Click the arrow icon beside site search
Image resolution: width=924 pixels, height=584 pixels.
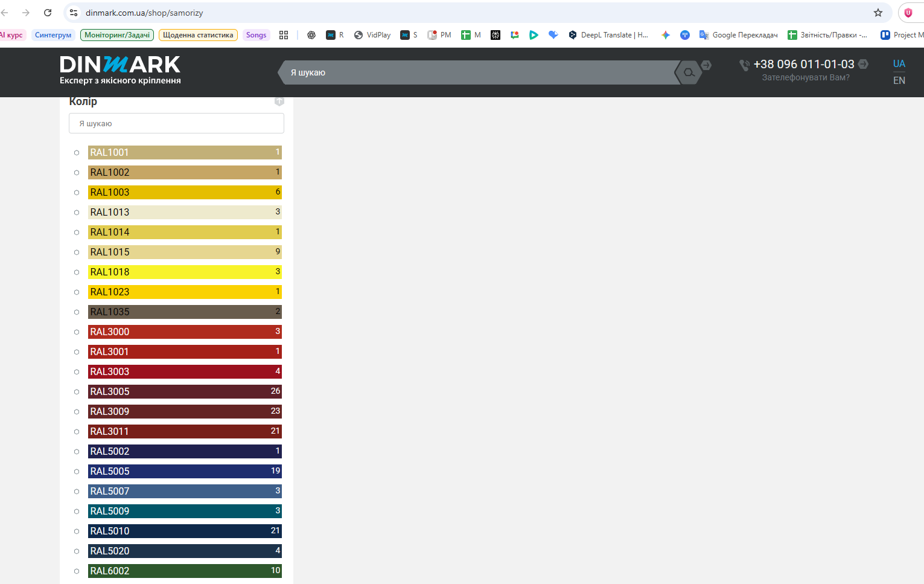(706, 65)
